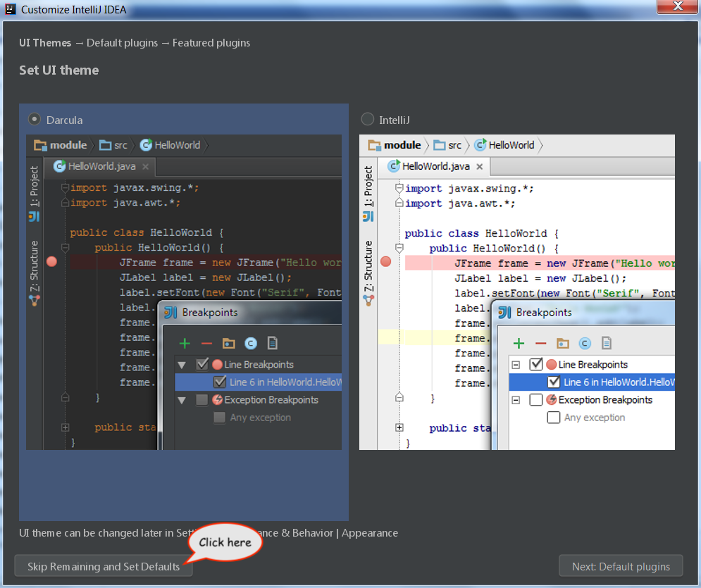The image size is (701, 588).
Task: Click group-by-folder icon in IntelliJ Breakpoints toolbar
Action: pos(562,343)
